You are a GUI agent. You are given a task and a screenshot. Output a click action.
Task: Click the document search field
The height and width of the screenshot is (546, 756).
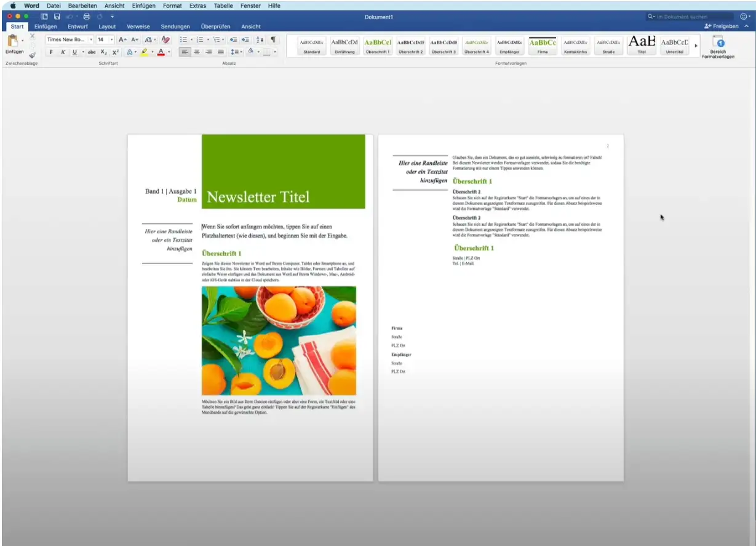tap(692, 17)
